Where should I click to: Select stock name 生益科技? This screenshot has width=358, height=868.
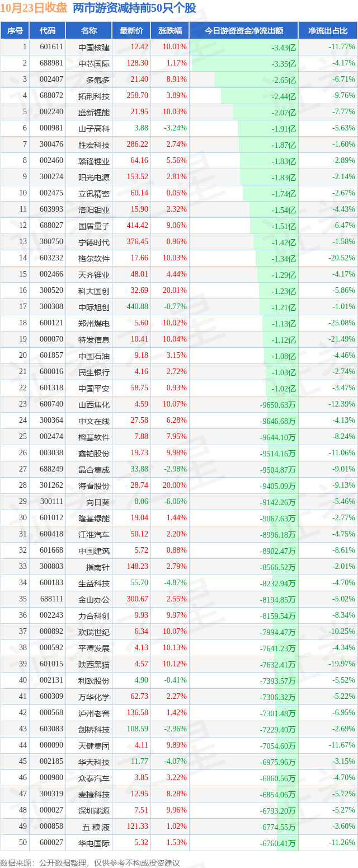(94, 583)
